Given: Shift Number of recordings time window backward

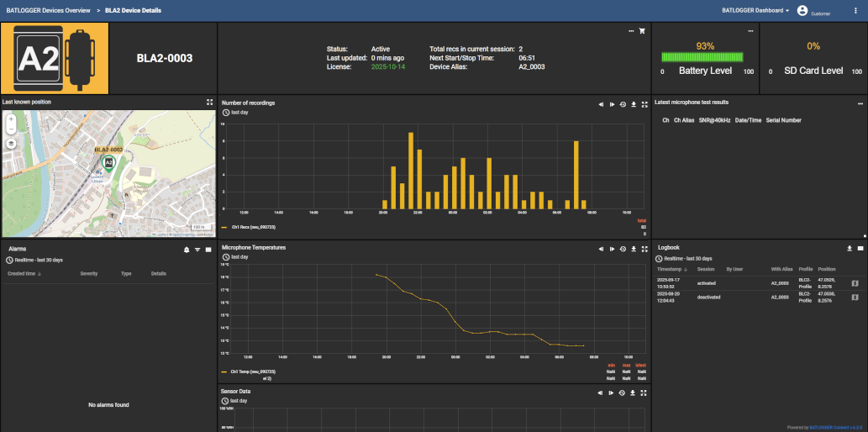Looking at the screenshot, I should click(x=602, y=104).
